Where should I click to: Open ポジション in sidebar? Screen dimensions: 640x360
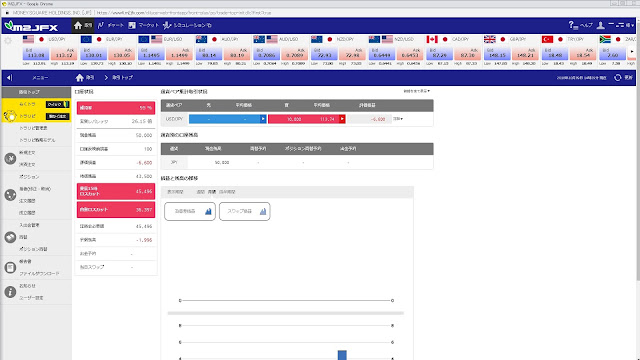click(29, 177)
